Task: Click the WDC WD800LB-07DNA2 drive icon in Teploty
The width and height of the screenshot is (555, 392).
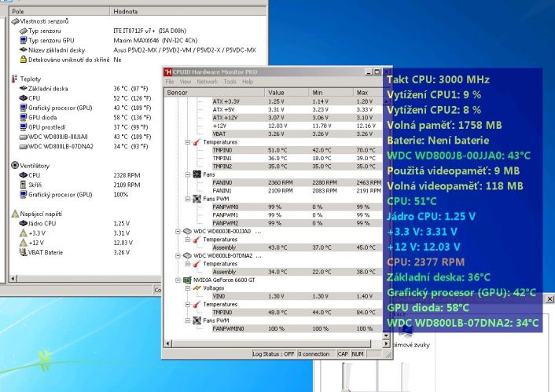Action: point(24,146)
